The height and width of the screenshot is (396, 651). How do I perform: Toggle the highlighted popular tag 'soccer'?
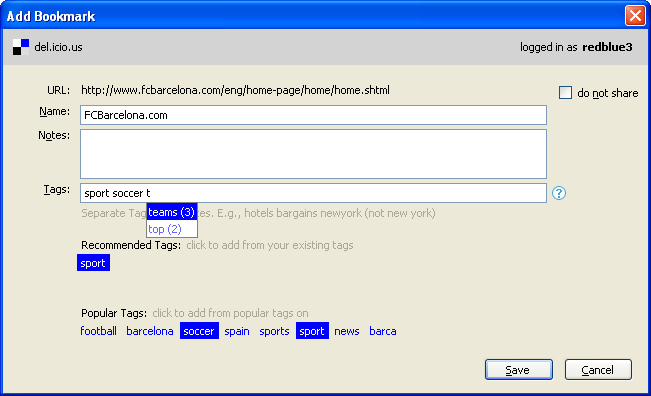pos(199,331)
